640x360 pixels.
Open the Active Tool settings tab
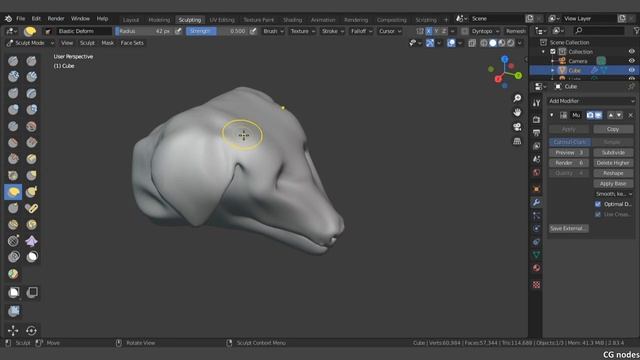(536, 103)
